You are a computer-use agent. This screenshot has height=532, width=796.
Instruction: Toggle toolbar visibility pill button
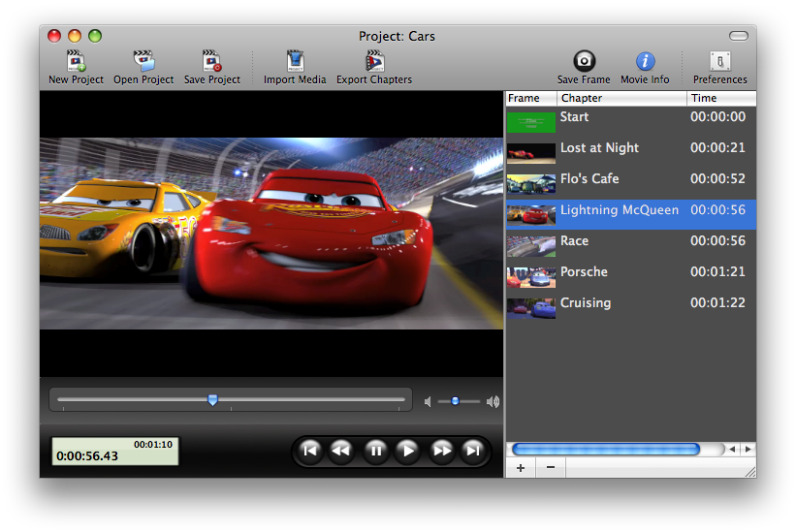coord(739,36)
